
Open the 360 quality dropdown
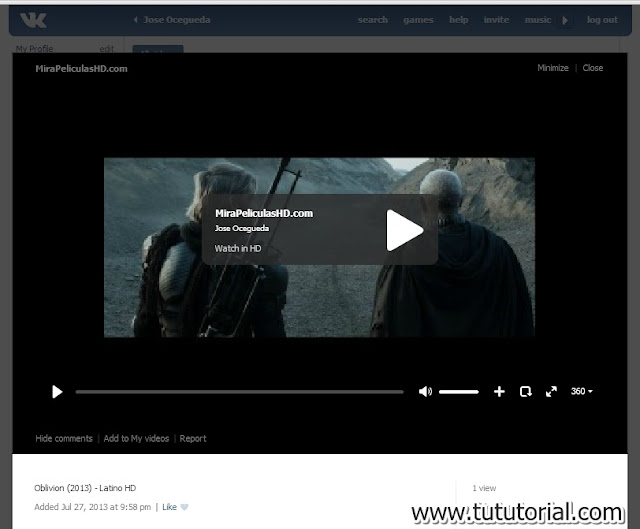point(582,391)
